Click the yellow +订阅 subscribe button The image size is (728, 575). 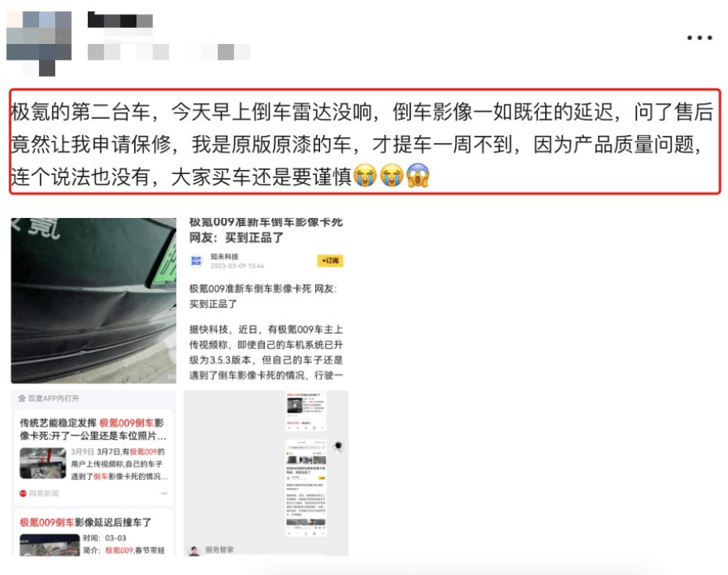click(330, 260)
